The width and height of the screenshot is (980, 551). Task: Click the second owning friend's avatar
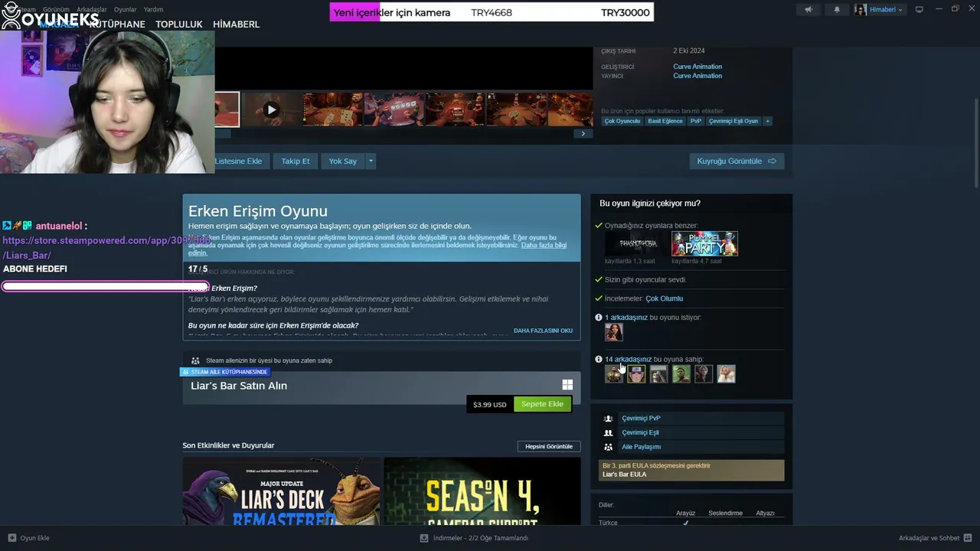tap(636, 373)
